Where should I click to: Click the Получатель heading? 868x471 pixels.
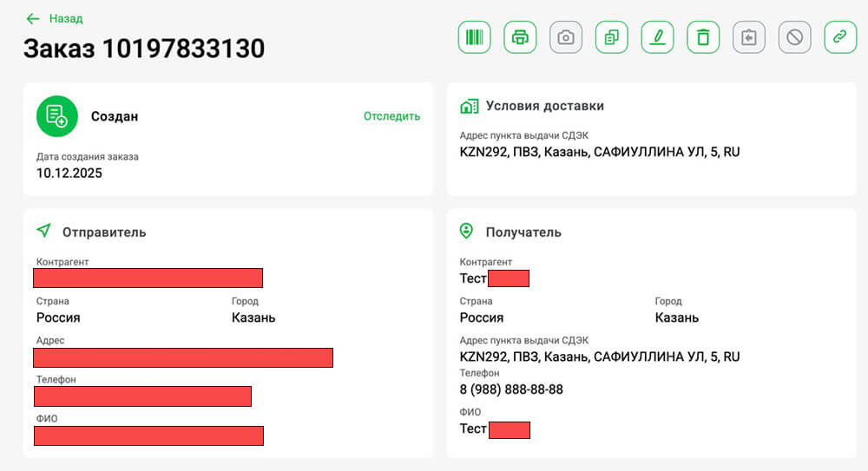click(523, 232)
